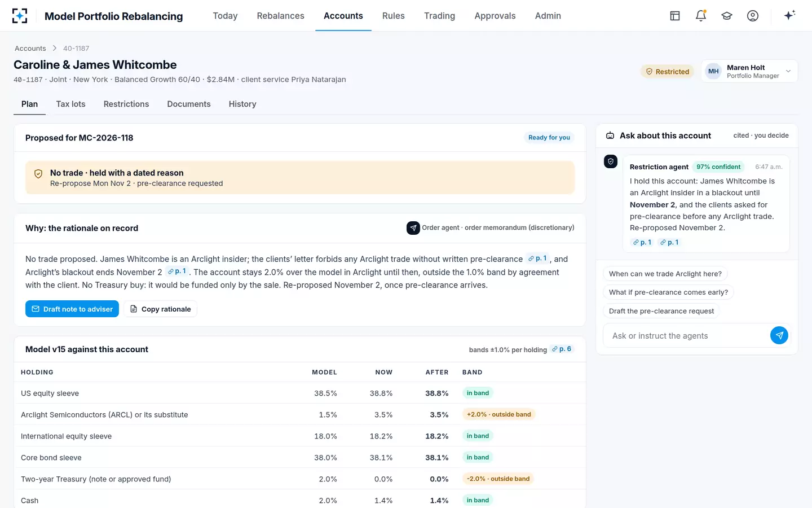Select 'What if pre-clearance comes early?' suggestion
Screen dimensions: 812x508
pyautogui.click(x=668, y=292)
